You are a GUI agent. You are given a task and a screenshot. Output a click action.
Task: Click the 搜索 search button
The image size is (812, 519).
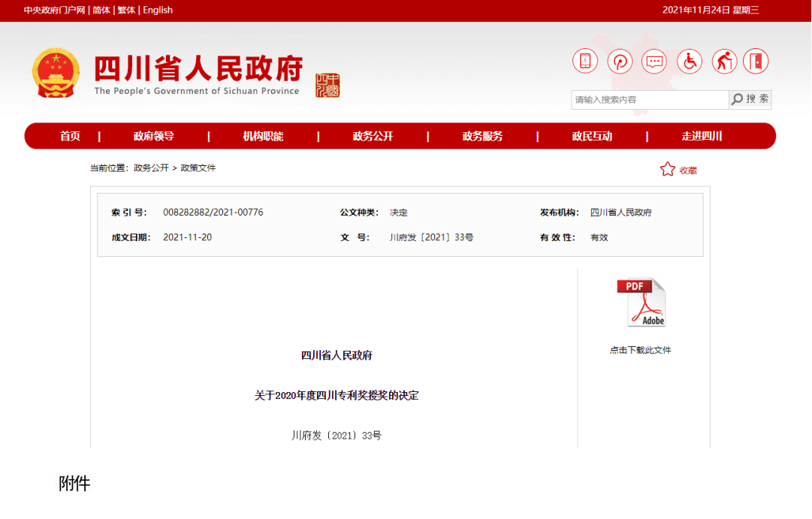click(x=750, y=99)
